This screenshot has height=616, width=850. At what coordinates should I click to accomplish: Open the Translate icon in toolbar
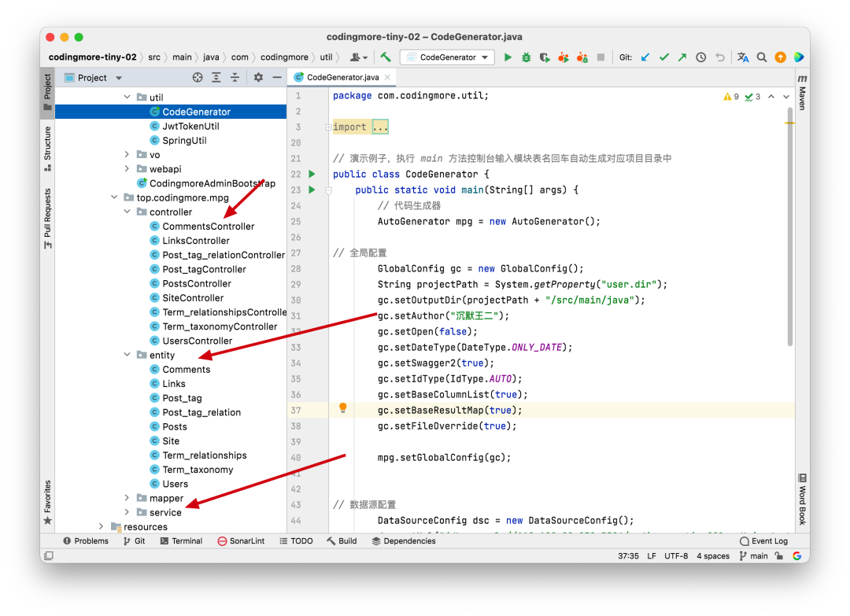point(743,57)
